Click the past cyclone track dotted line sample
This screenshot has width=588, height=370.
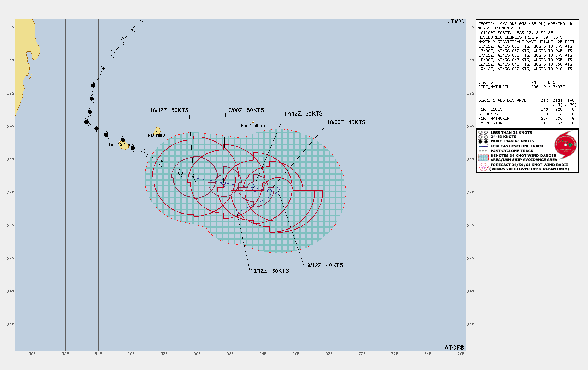pos(483,151)
